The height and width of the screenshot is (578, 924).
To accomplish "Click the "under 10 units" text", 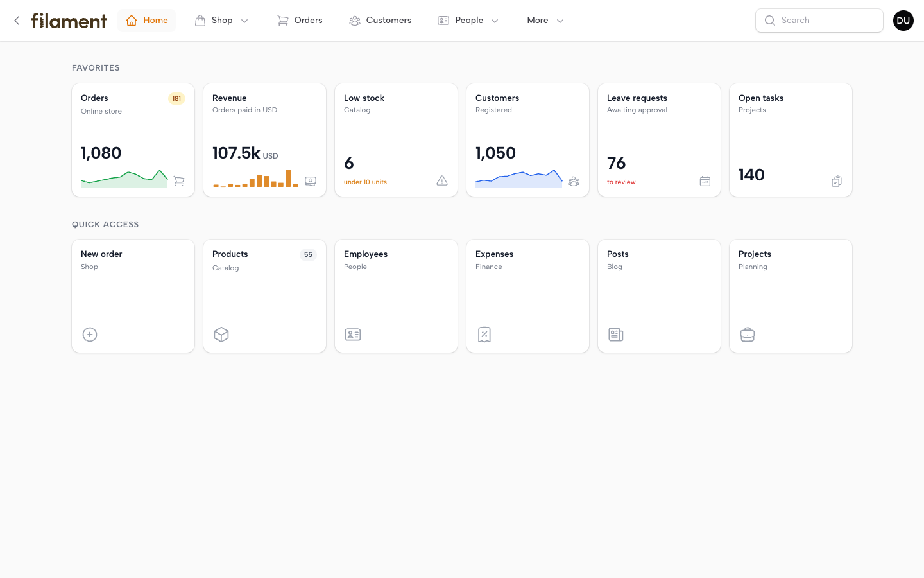I will coord(365,182).
